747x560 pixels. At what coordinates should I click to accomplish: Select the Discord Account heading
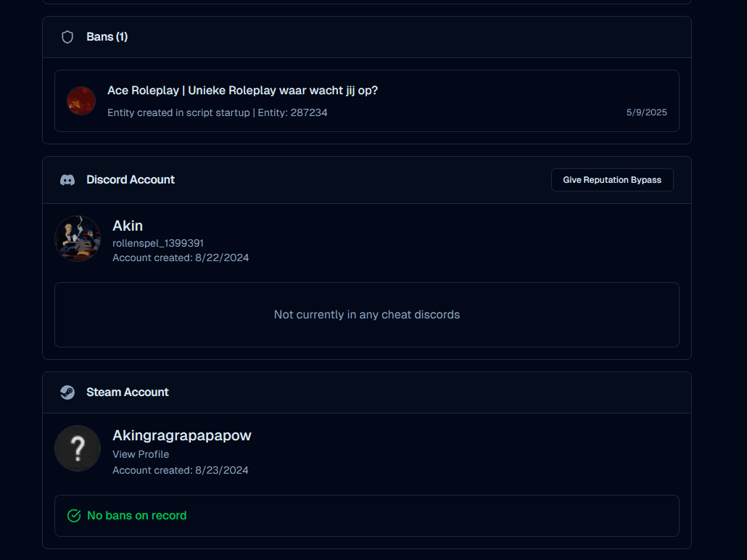click(131, 180)
